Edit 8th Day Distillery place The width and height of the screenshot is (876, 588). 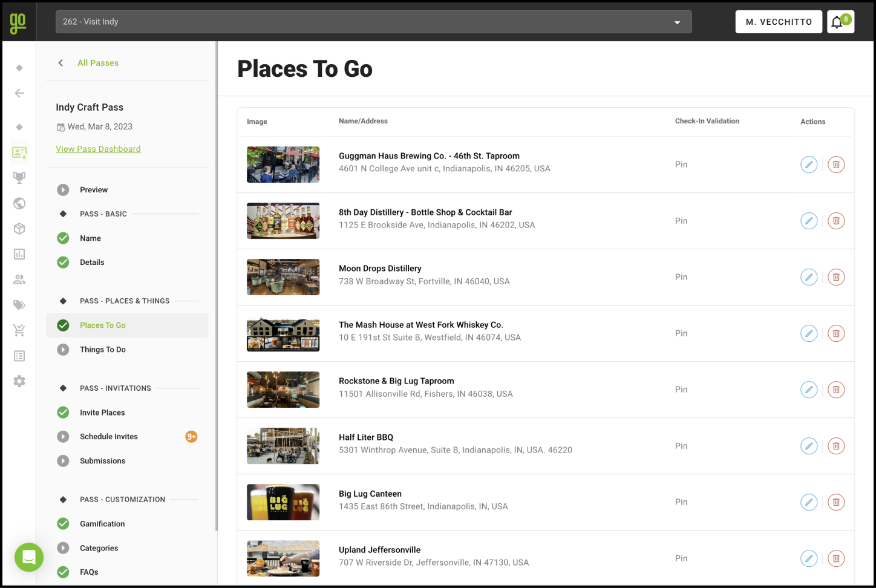tap(809, 221)
